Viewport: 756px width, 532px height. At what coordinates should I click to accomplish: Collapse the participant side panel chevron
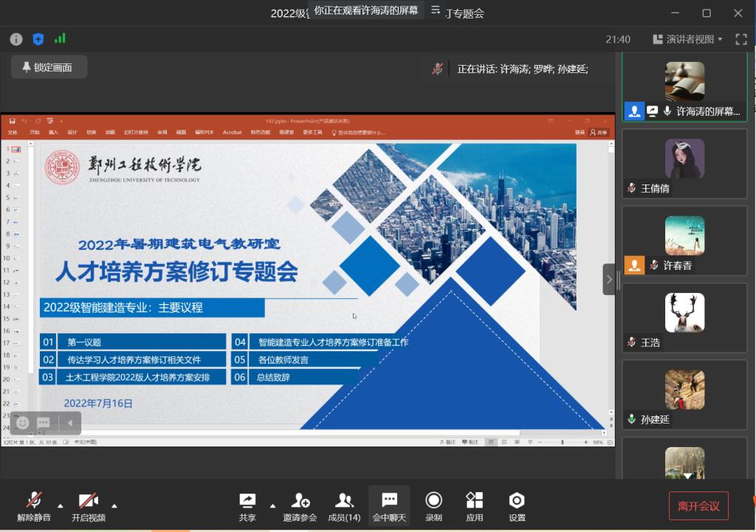[609, 279]
